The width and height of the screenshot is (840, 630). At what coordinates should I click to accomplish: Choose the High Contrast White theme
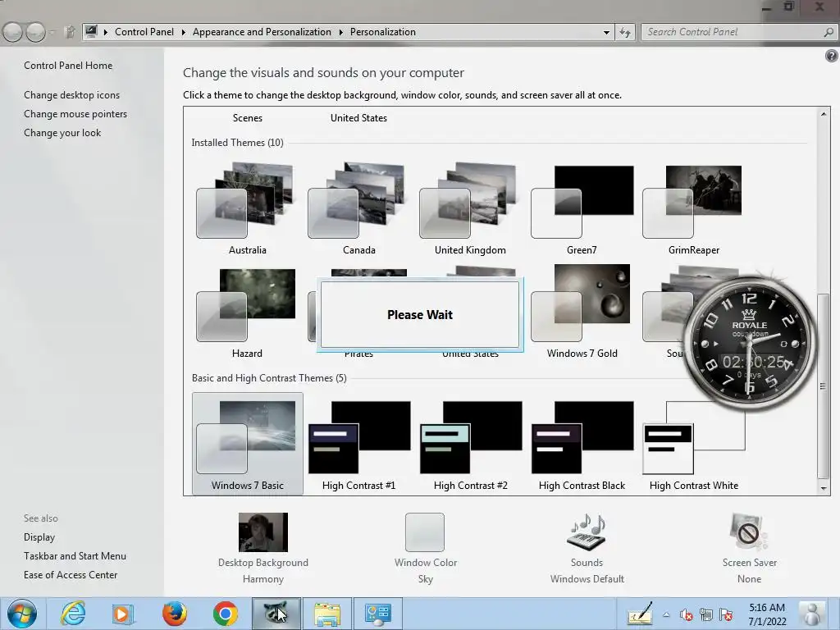[693, 445]
